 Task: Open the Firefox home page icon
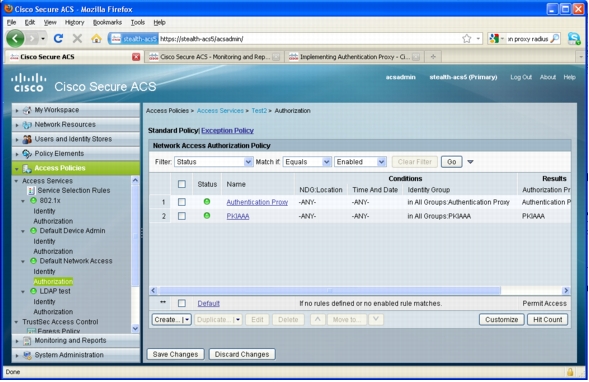97,38
